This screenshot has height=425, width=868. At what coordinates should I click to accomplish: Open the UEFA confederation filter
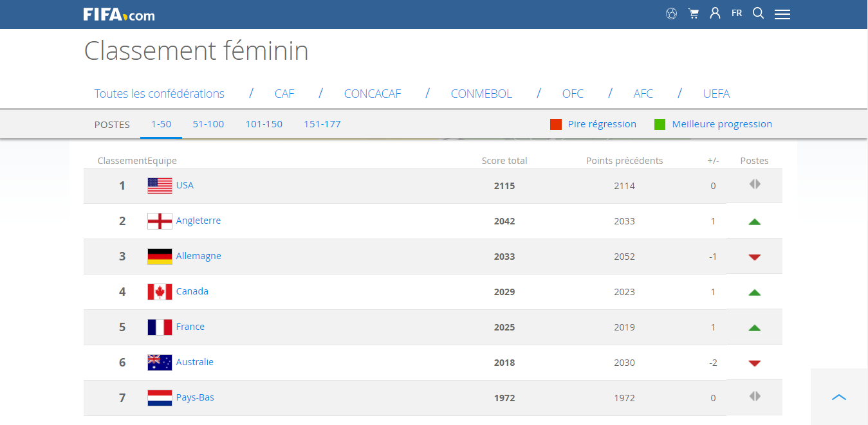tap(716, 94)
